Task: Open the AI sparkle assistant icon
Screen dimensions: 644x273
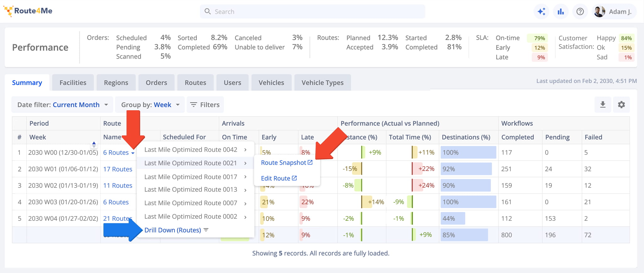Action: coord(541,12)
